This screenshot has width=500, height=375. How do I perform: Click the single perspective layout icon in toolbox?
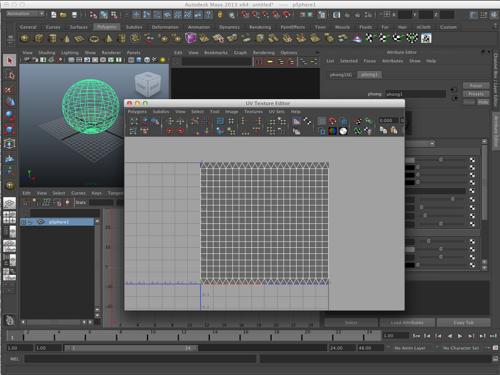point(10,203)
